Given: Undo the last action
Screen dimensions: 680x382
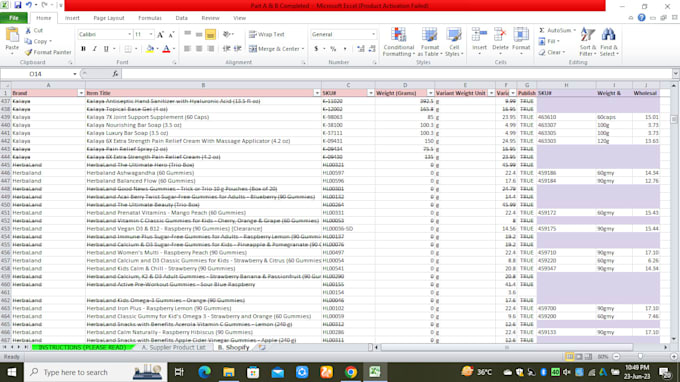Looking at the screenshot, I should click(x=29, y=6).
